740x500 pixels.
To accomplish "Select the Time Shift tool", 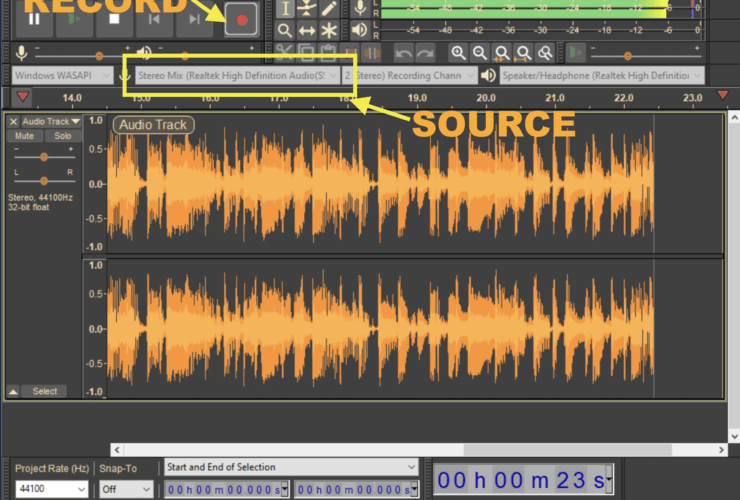I will pos(307,31).
